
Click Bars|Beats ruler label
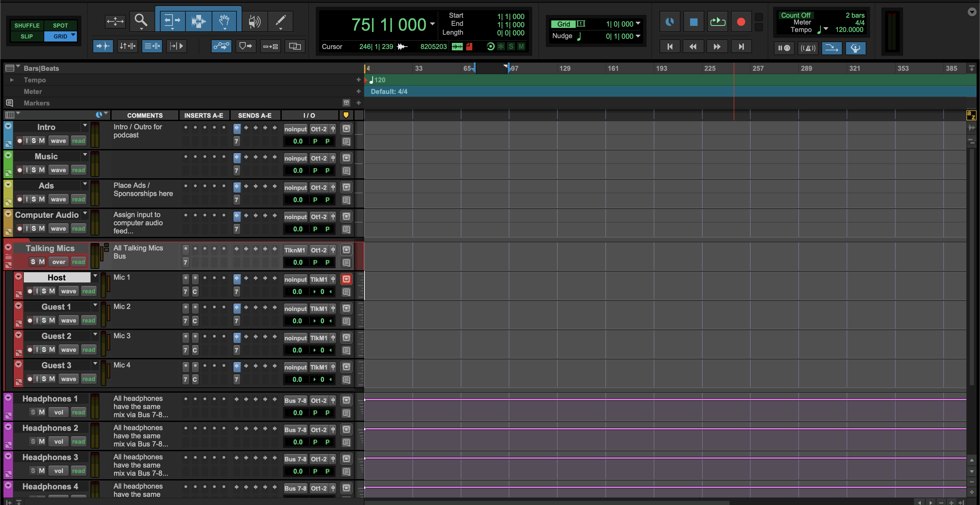(42, 68)
